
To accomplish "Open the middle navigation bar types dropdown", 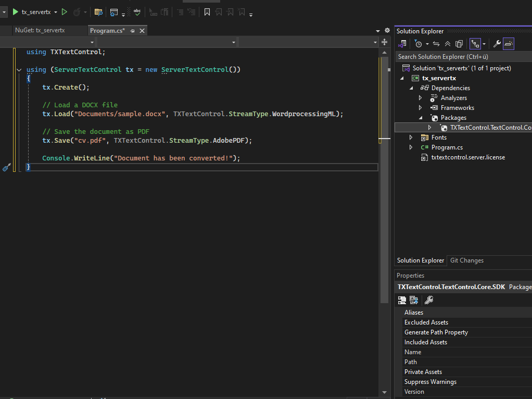I will coord(233,42).
